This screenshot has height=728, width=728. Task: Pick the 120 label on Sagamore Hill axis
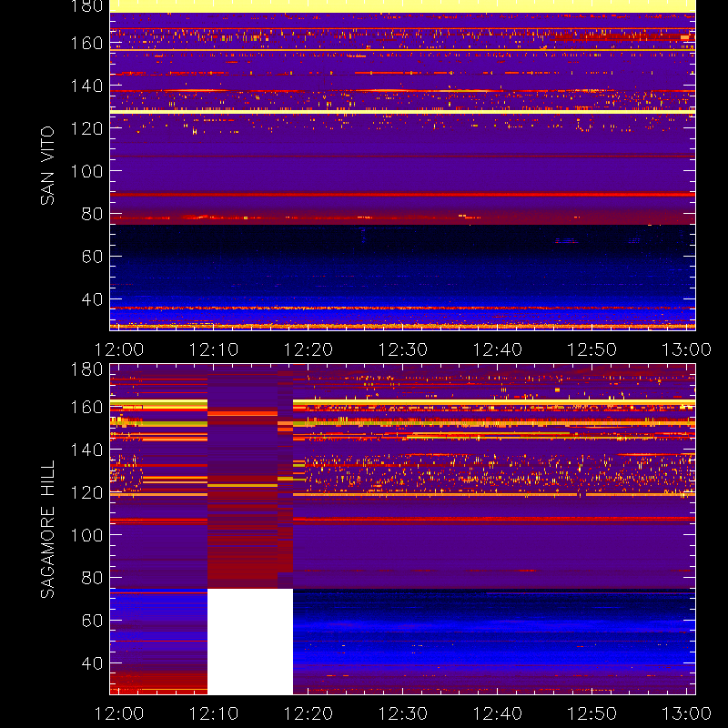[86, 492]
